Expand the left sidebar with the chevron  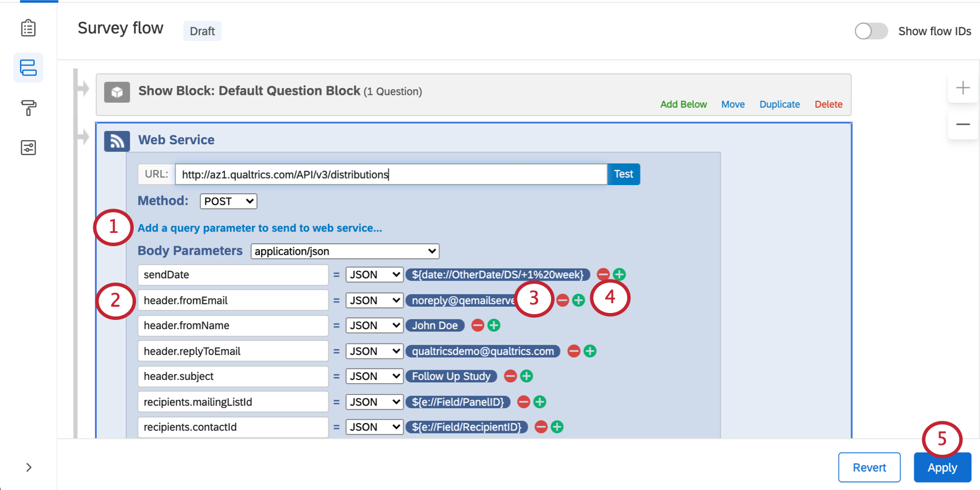pos(29,468)
